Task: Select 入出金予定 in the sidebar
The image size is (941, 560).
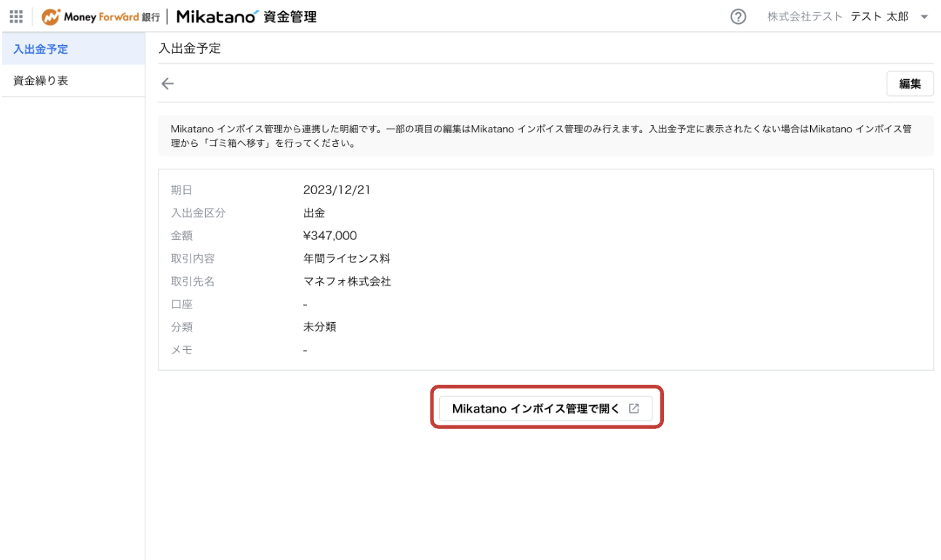Action: coord(73,49)
